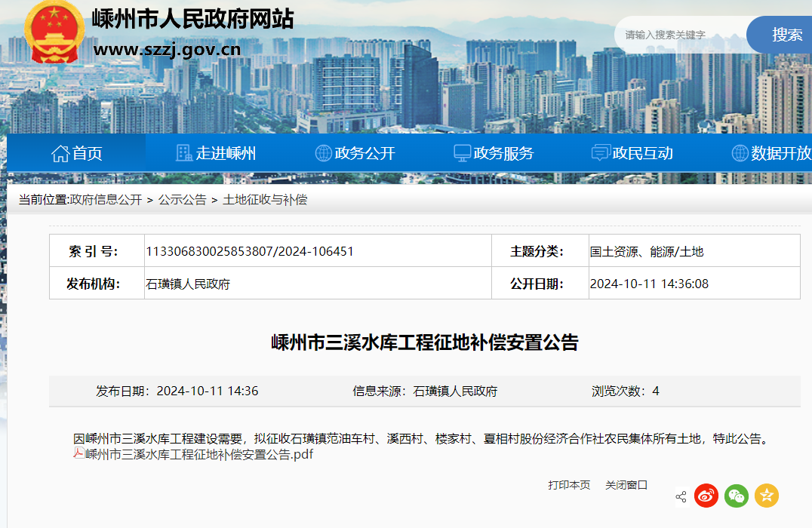Download 嵊州市三溪水库工程征地补偿安置公告.pdf
Screen dimensions: 812x528
198,454
